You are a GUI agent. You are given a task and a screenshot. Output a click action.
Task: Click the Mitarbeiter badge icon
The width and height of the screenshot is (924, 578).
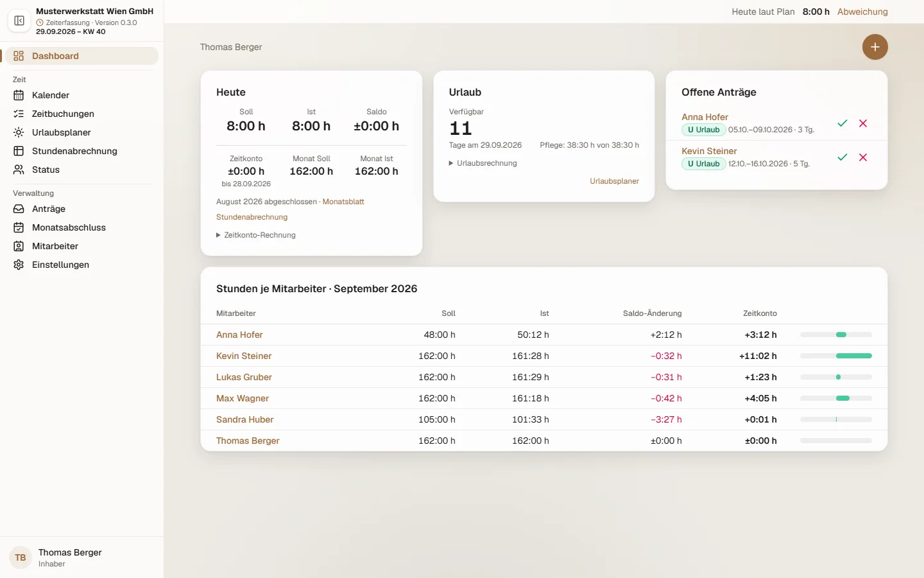pyautogui.click(x=19, y=246)
